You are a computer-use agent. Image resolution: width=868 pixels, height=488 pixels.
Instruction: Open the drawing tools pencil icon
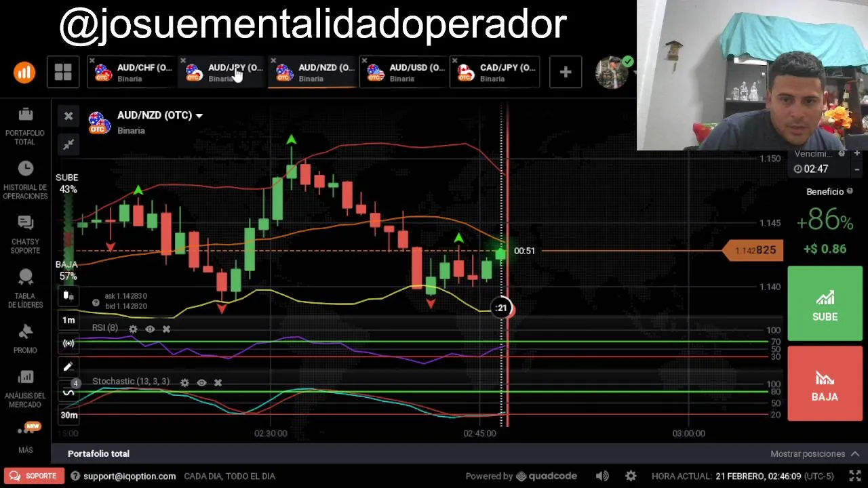68,367
